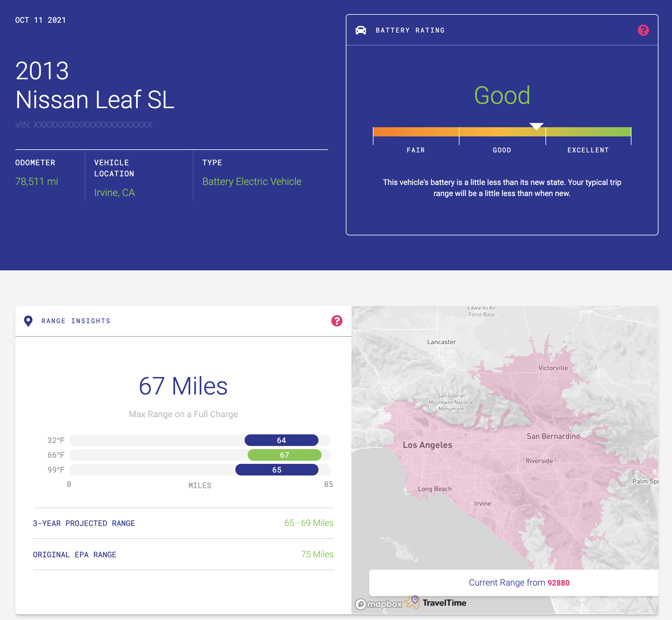Click the 'BATTERY RATING' panel heading
This screenshot has height=620, width=672.
click(x=410, y=30)
